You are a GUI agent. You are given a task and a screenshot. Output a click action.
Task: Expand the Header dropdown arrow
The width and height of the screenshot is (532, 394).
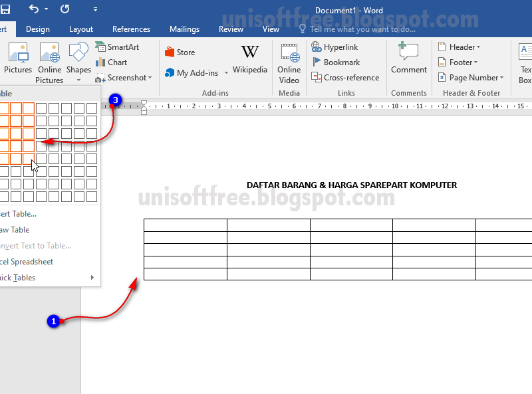(x=478, y=47)
